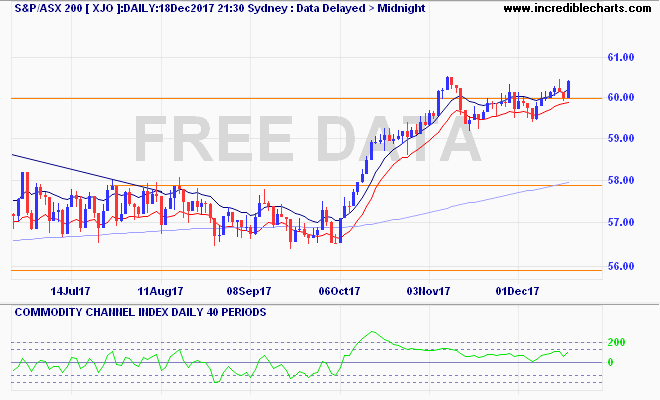Viewport: 660px width, 400px height.
Task: Click the 56.00 price axis label
Action: [620, 266]
